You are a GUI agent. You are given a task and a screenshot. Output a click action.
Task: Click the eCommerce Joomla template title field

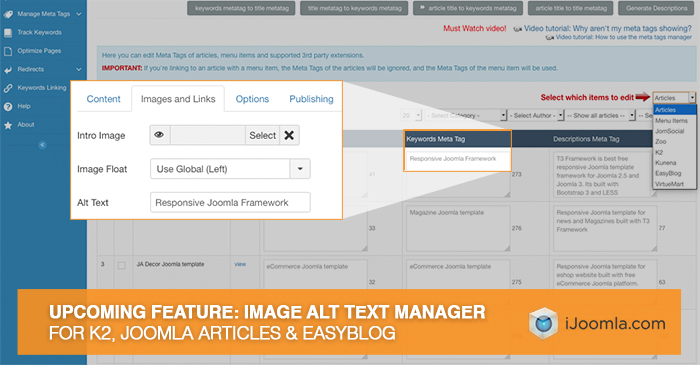pos(315,282)
